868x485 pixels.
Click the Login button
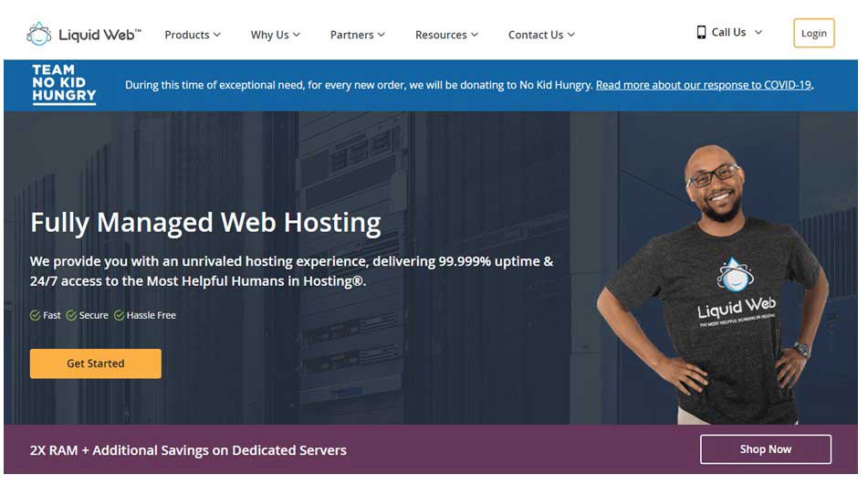click(814, 33)
